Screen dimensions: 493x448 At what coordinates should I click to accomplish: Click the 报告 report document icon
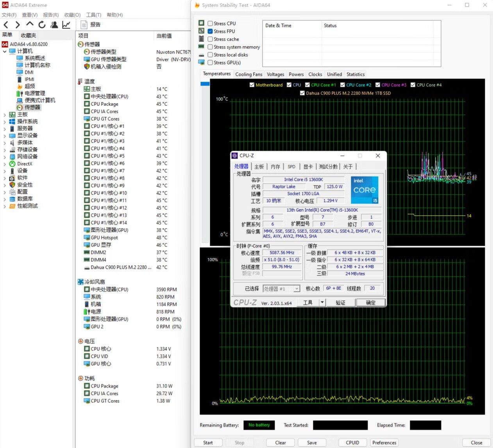click(x=84, y=25)
